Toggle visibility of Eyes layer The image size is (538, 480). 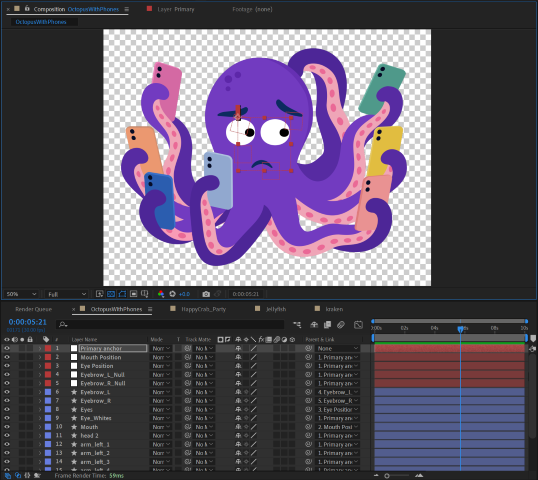pyautogui.click(x=7, y=409)
